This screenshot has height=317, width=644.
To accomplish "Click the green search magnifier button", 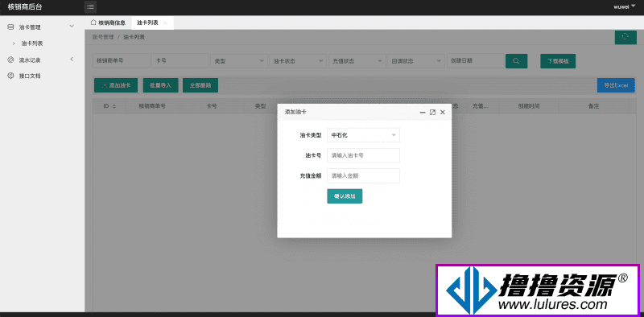I will pos(516,61).
